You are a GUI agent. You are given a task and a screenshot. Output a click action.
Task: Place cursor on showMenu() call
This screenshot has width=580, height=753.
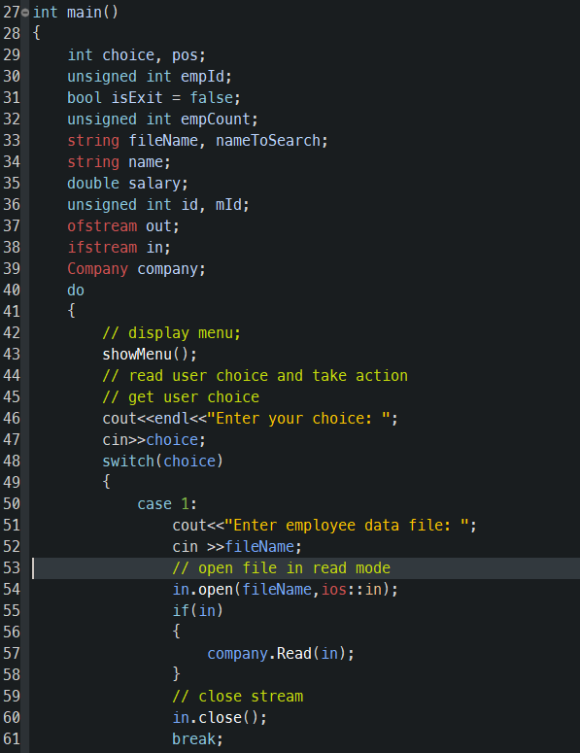(x=149, y=354)
